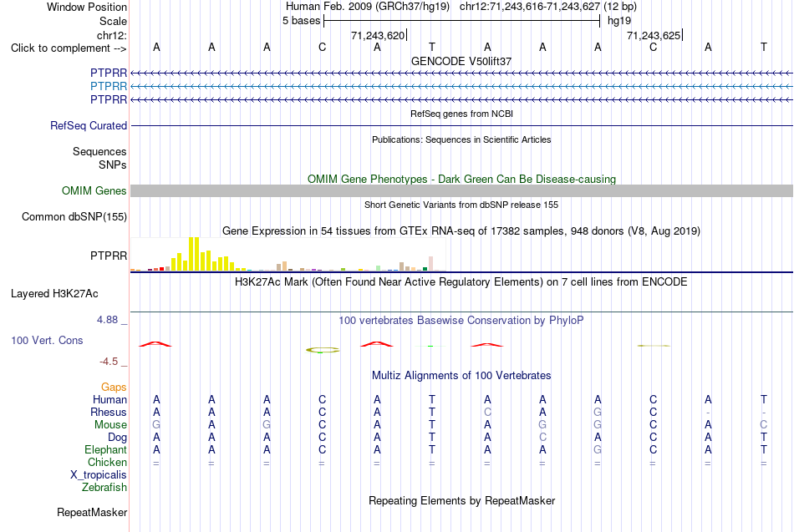Open the RefSeq Curated track label

(x=89, y=125)
